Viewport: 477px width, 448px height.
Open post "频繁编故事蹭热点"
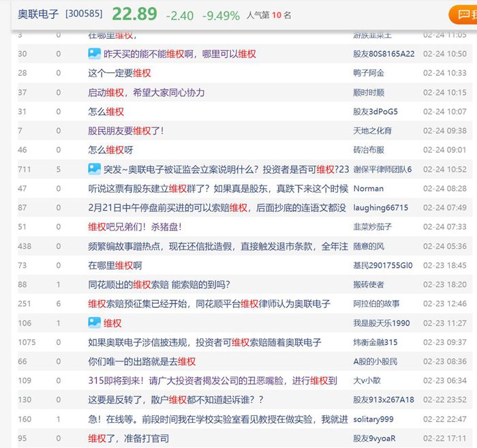pos(218,246)
